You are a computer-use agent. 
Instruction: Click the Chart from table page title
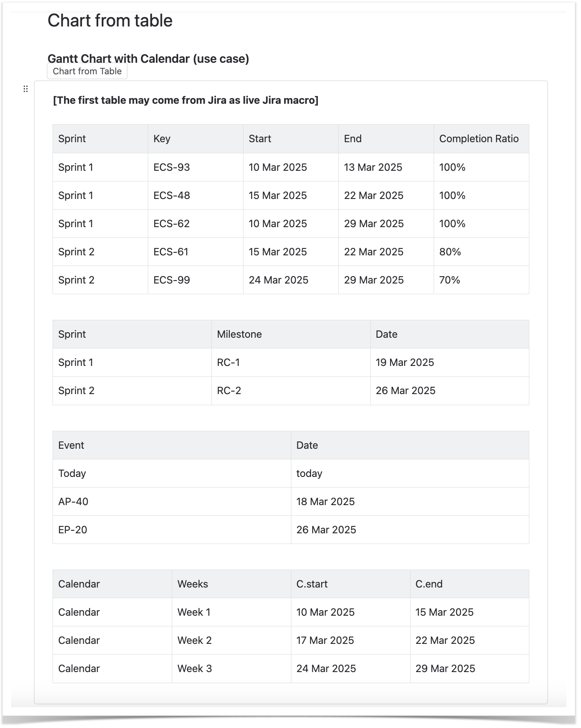pos(110,20)
